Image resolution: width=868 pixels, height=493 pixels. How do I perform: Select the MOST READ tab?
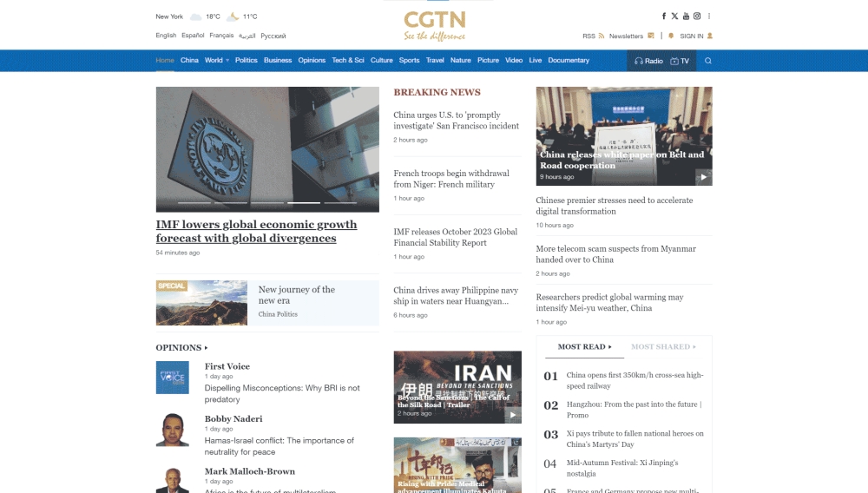pyautogui.click(x=584, y=347)
